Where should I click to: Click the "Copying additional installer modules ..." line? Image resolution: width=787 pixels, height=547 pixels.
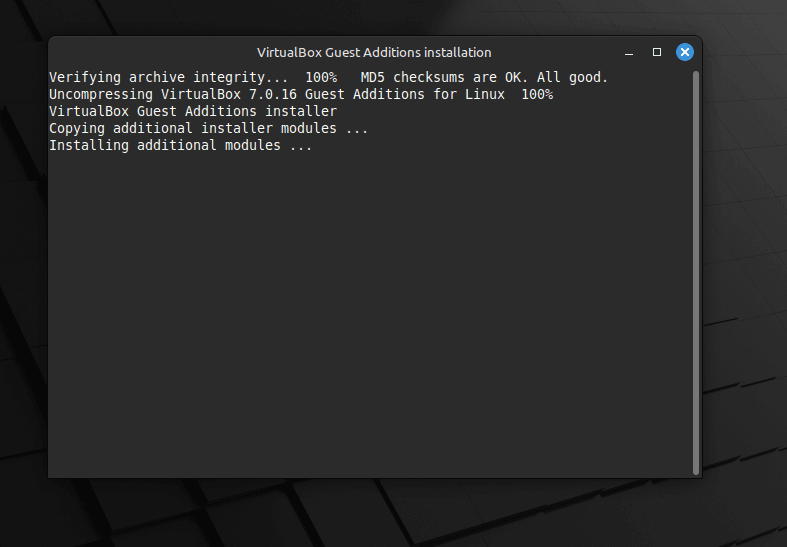pos(208,128)
